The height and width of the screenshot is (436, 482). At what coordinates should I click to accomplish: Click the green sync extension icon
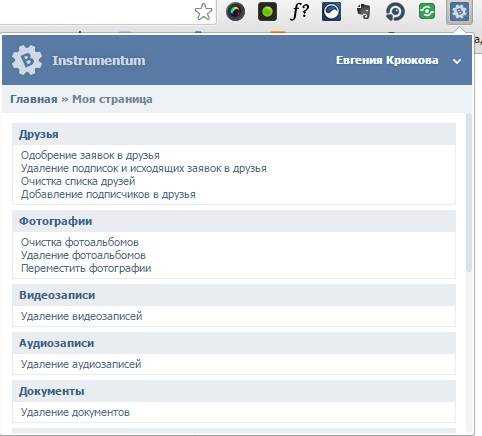click(427, 11)
